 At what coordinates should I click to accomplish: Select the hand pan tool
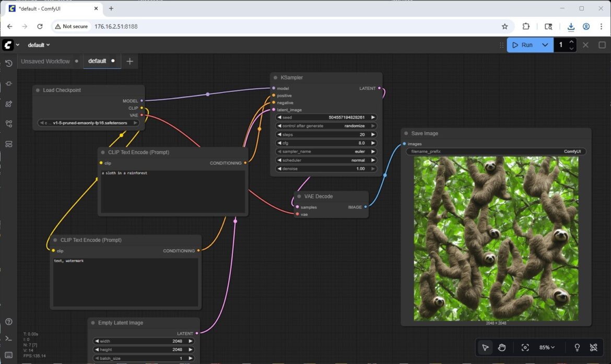502,347
